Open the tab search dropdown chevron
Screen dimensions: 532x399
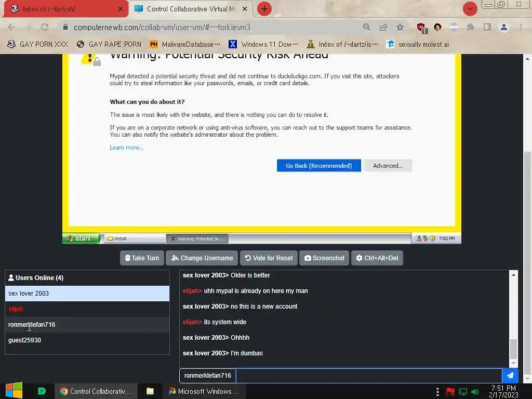click(x=470, y=9)
